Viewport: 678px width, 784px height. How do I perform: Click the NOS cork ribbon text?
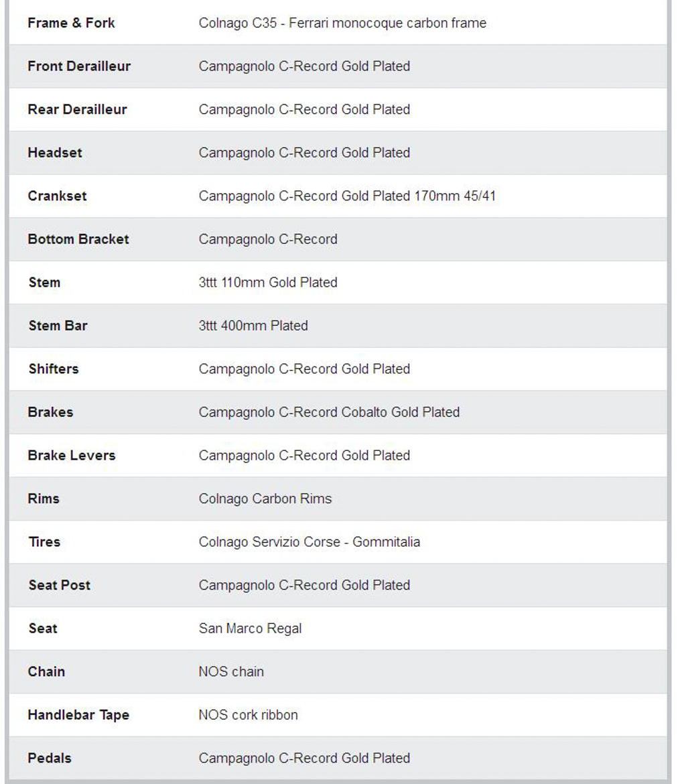coord(248,715)
